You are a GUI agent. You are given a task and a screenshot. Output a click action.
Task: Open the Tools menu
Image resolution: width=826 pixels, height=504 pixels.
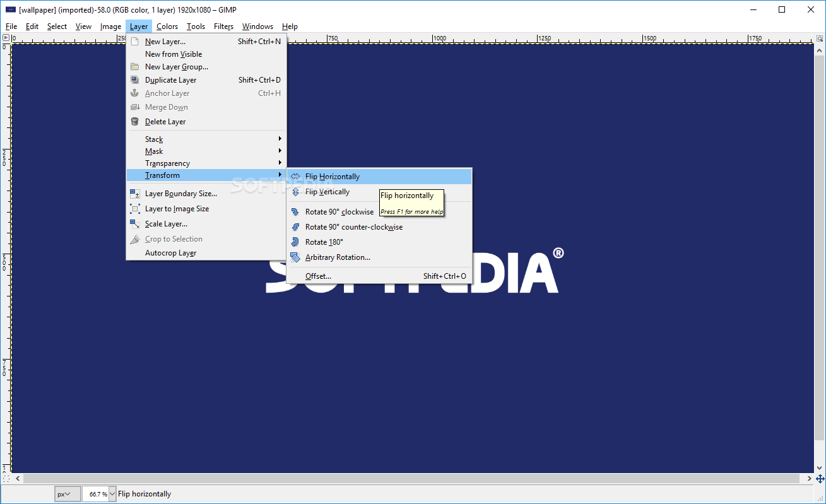click(x=196, y=26)
